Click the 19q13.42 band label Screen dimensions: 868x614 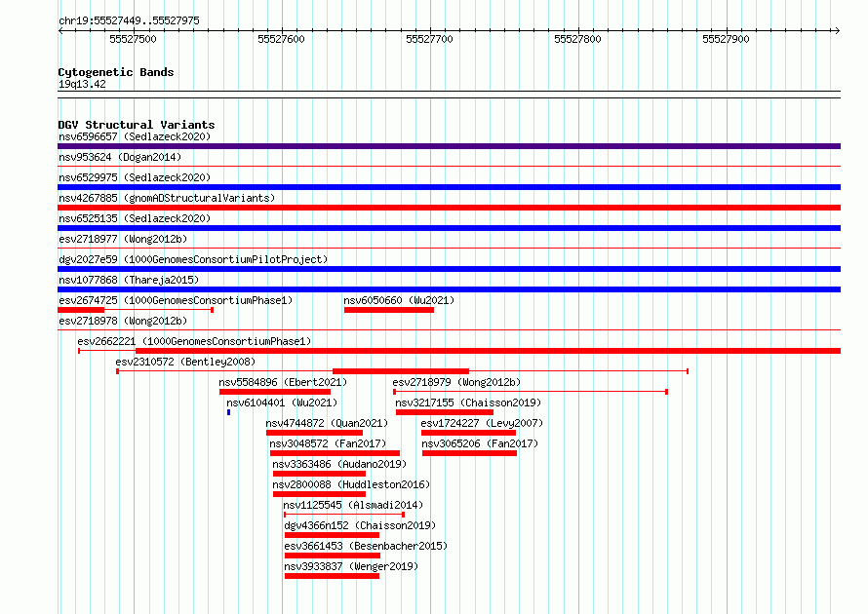click(82, 84)
